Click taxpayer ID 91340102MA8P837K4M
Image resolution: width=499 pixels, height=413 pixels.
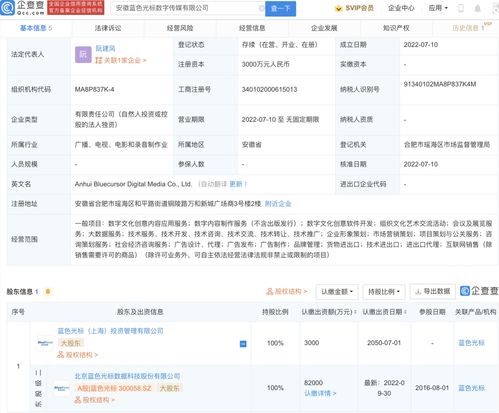tap(440, 84)
